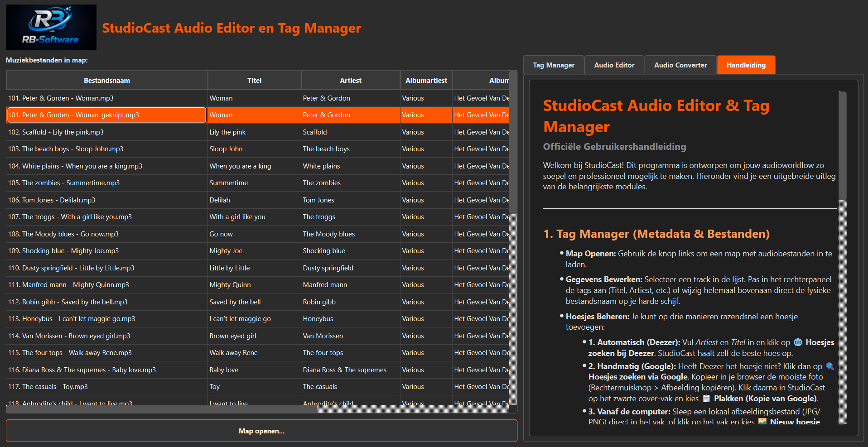Click the artist cell Van Morissen
Image resolution: width=868 pixels, height=447 pixels.
pyautogui.click(x=351, y=336)
